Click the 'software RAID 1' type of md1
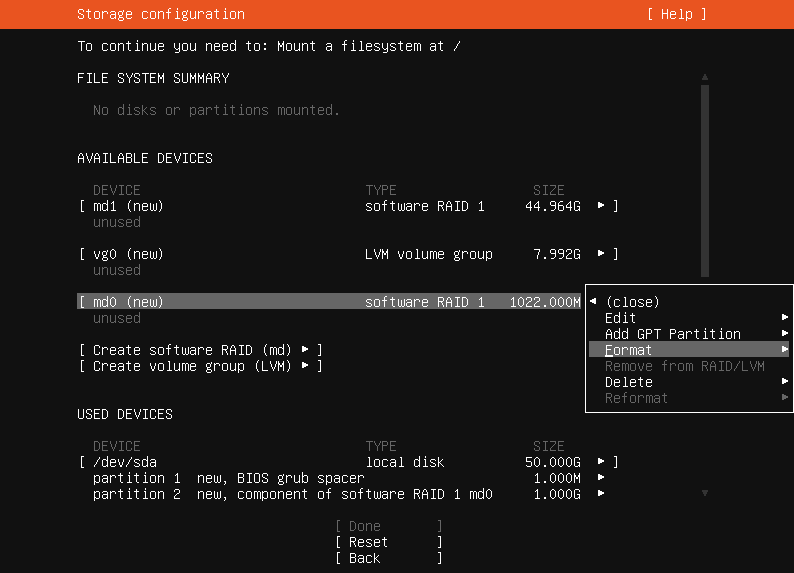 pos(425,206)
